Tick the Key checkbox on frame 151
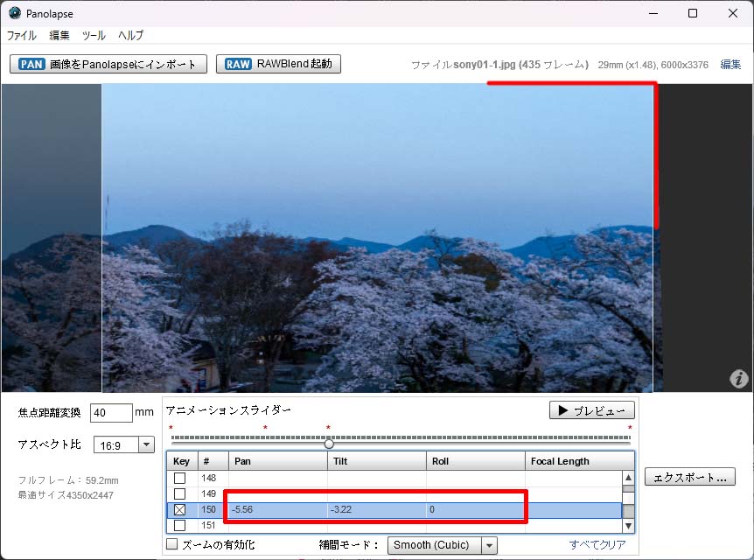Screen dimensions: 754x560 pos(180,525)
